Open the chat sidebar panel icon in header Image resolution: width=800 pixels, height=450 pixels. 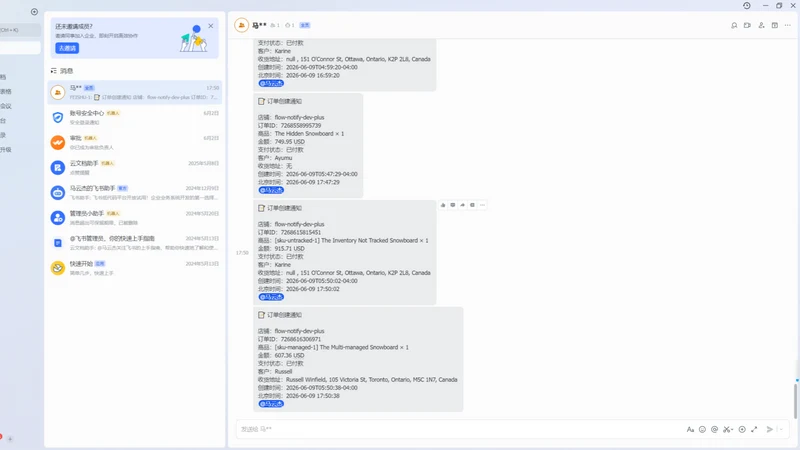774,25
